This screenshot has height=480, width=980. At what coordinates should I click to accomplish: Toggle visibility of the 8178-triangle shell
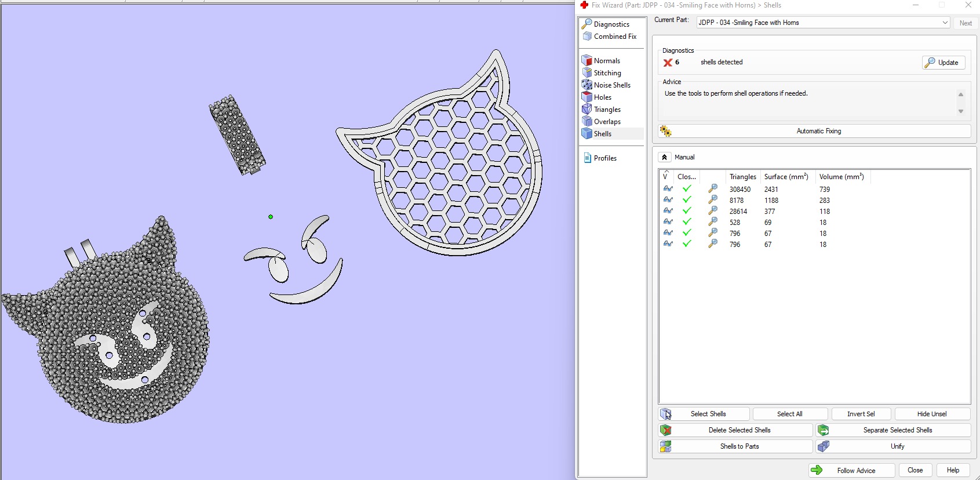tap(668, 200)
